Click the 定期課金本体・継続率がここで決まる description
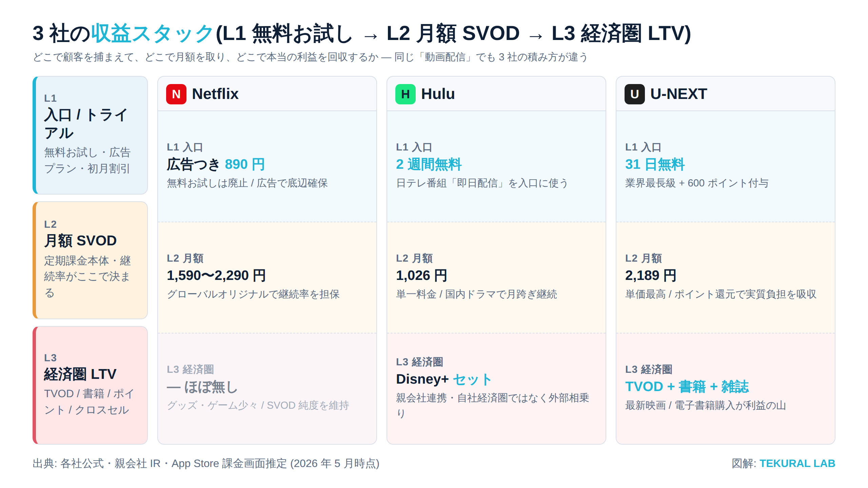The width and height of the screenshot is (868, 488). coord(87,277)
